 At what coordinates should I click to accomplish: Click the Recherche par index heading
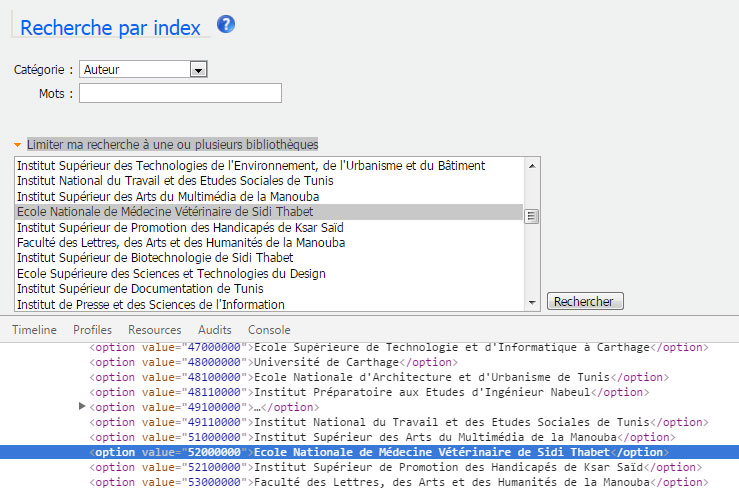click(x=110, y=28)
